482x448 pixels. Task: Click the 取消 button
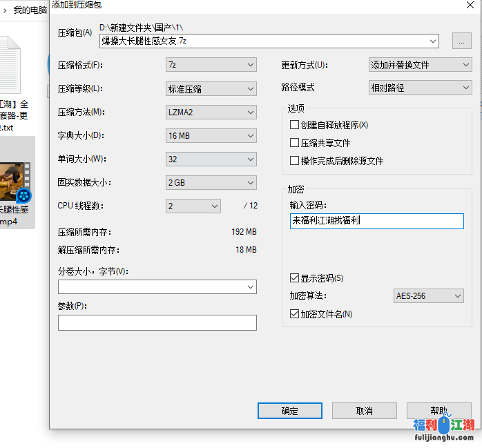pos(364,411)
